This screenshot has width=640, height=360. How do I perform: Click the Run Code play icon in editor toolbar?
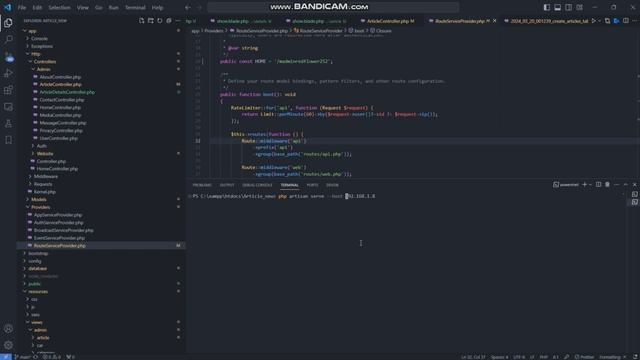coord(594,21)
